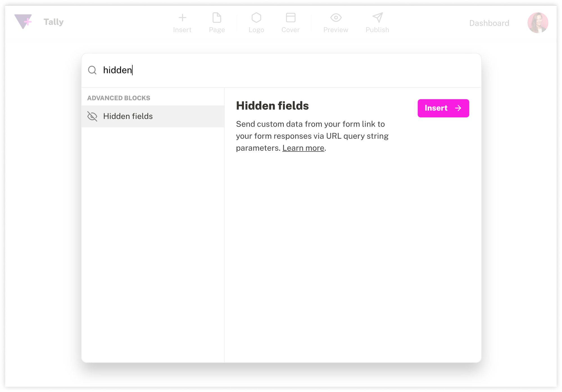
Task: Click the Logo label in toolbar
Action: (256, 30)
